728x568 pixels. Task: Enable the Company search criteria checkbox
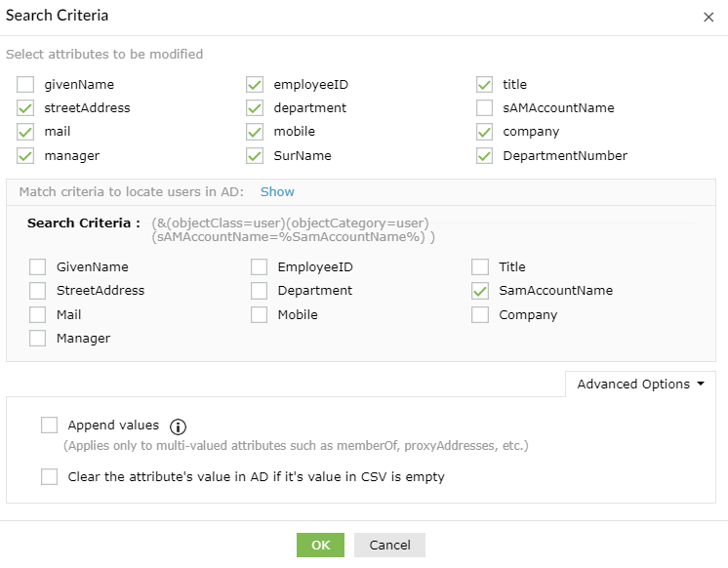pos(480,315)
